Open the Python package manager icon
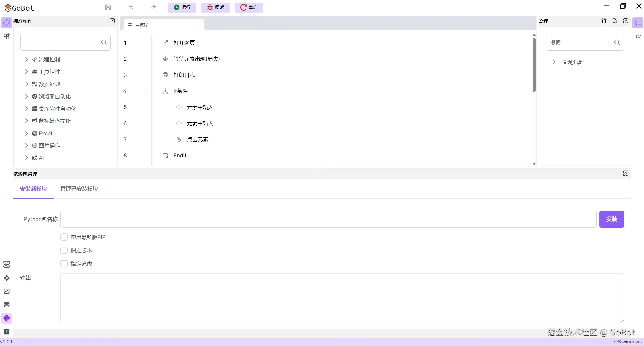 [7, 318]
